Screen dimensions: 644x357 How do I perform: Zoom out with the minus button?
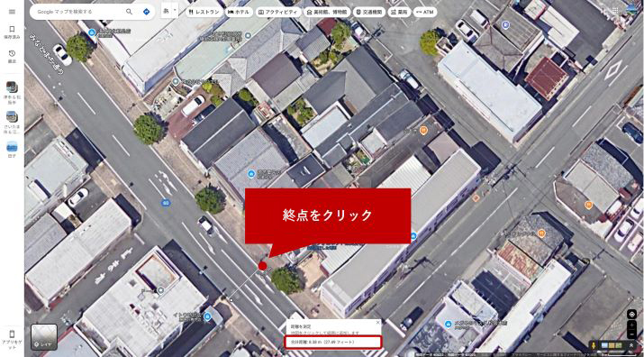pyautogui.click(x=631, y=334)
